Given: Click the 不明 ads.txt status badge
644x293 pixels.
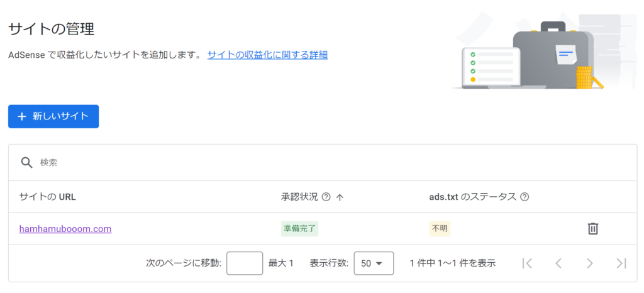Looking at the screenshot, I should (x=440, y=229).
